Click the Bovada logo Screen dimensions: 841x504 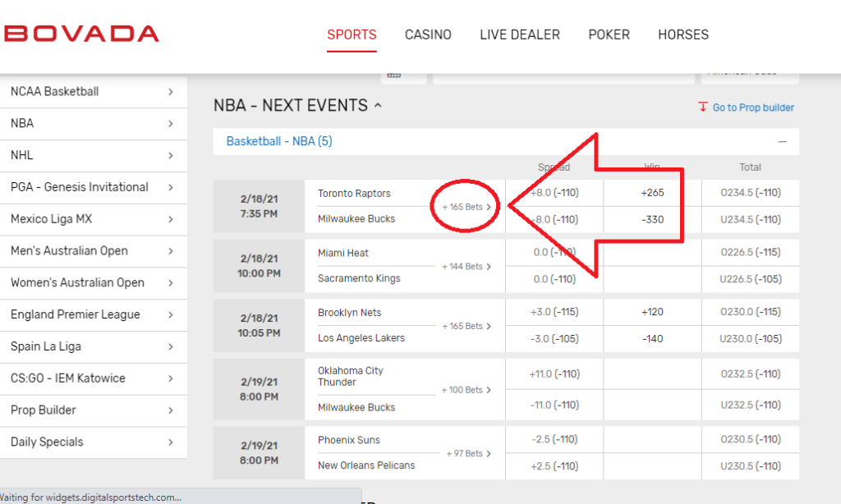(x=81, y=34)
